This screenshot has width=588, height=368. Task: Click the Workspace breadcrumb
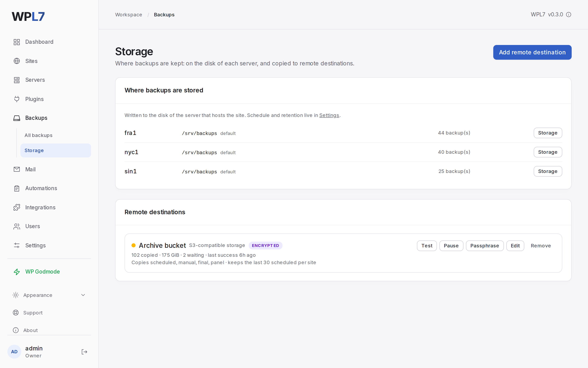(129, 15)
